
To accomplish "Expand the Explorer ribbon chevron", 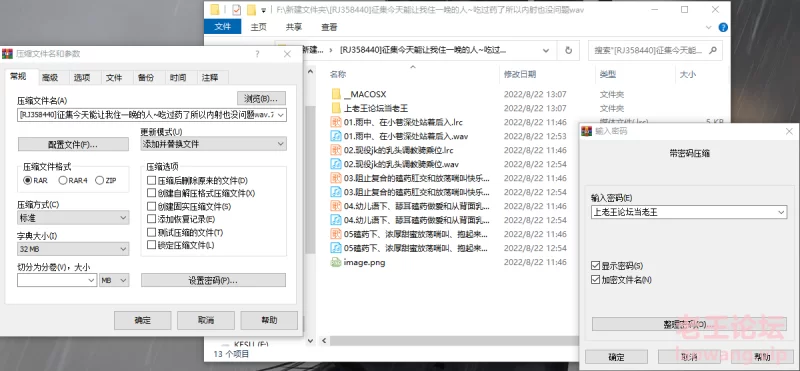I will tap(709, 27).
